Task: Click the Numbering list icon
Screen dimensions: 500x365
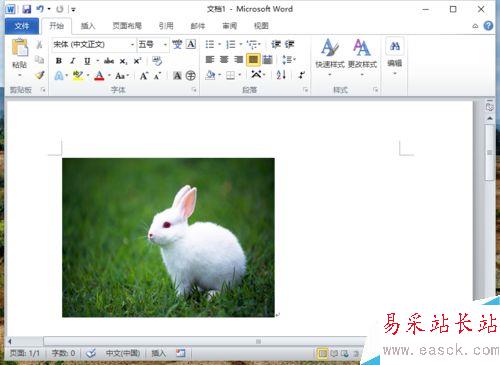Action: [230, 44]
